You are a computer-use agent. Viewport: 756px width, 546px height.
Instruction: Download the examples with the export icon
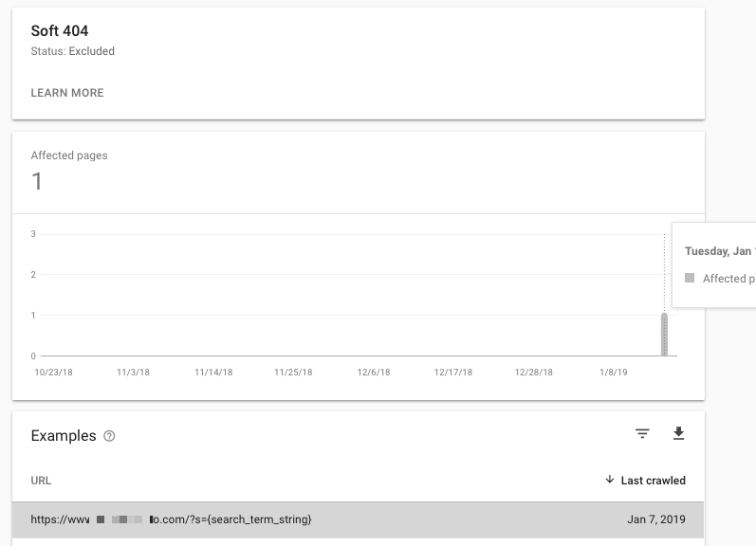pyautogui.click(x=678, y=434)
